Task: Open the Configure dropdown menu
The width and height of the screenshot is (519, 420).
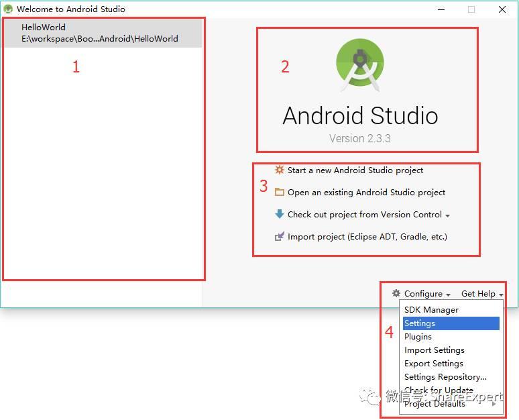Action: tap(423, 294)
